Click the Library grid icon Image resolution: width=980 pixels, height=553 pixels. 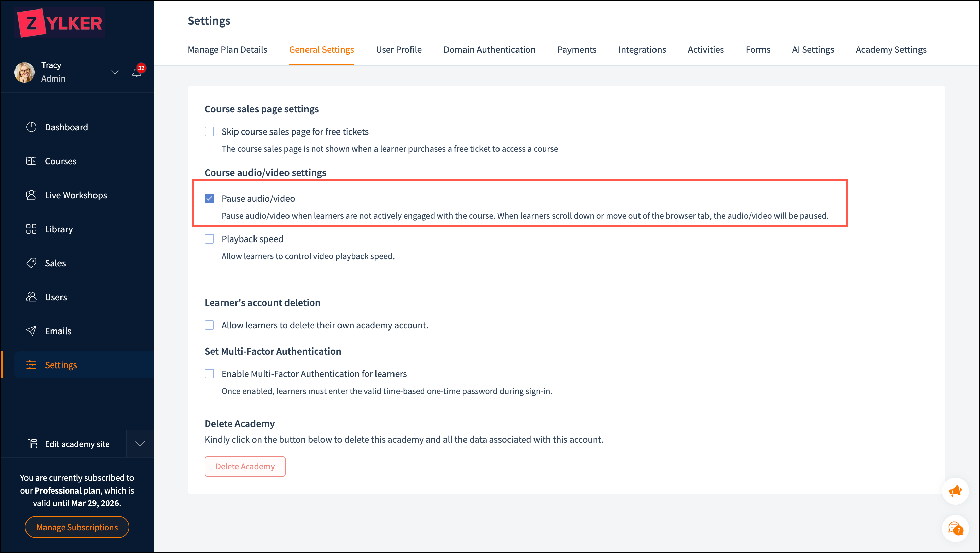(x=31, y=229)
